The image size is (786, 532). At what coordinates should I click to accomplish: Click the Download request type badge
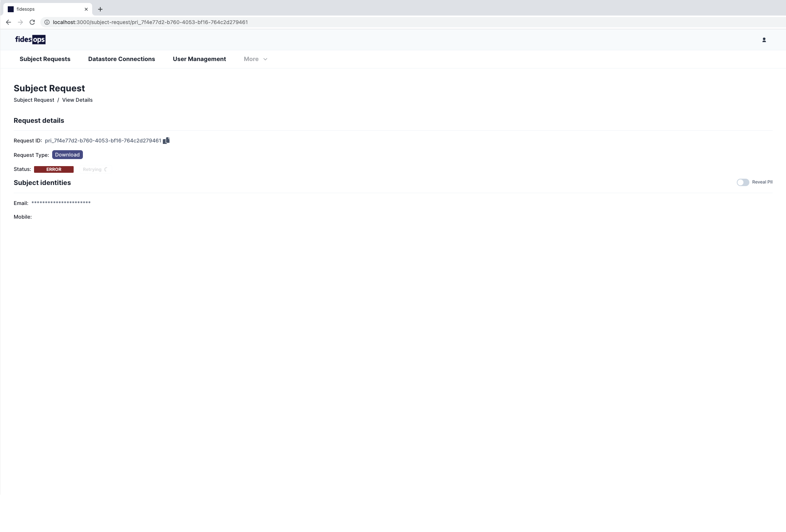(67, 155)
